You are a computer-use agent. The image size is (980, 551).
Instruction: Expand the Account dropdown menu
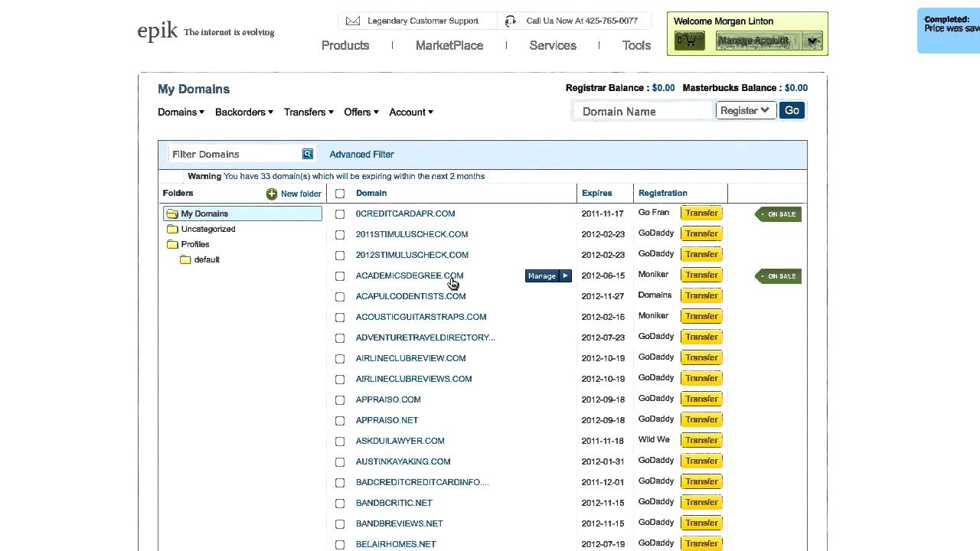point(411,112)
